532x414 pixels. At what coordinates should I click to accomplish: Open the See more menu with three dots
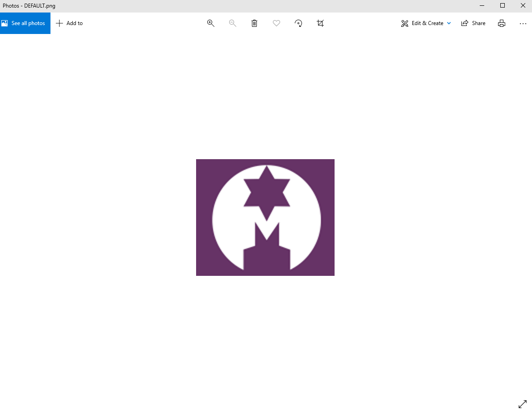click(523, 23)
